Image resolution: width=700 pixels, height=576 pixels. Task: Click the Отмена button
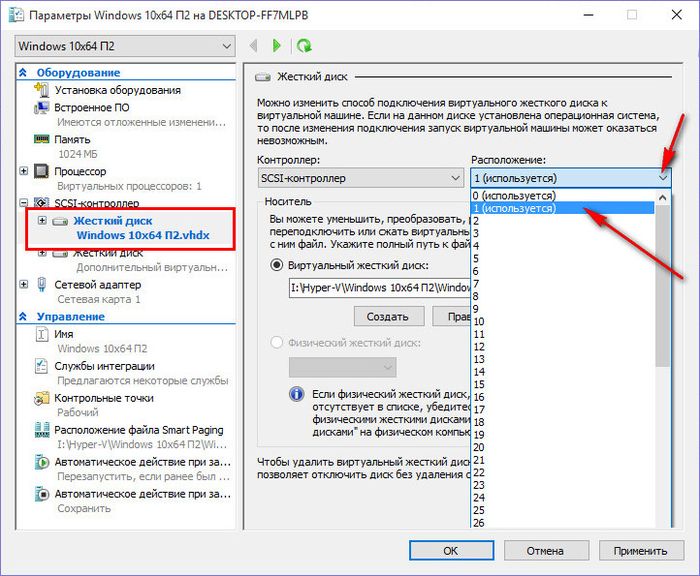546,551
